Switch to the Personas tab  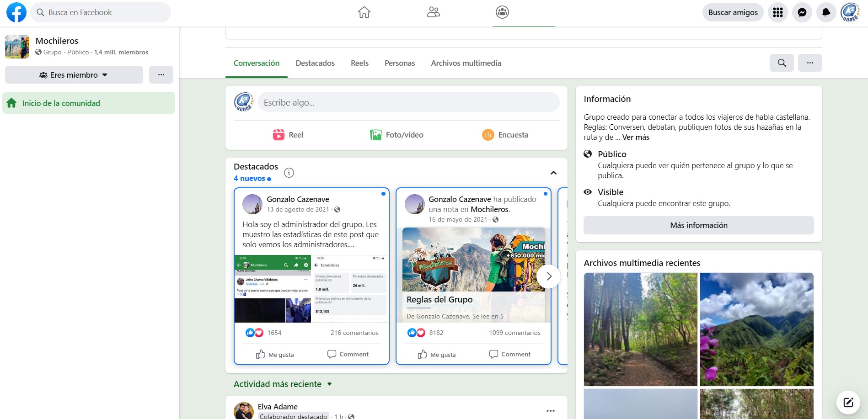(x=400, y=63)
